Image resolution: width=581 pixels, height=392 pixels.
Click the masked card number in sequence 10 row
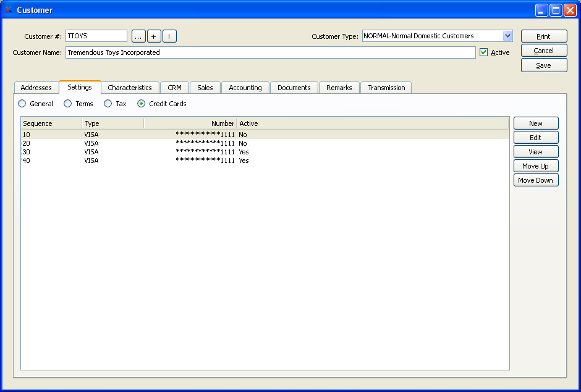point(205,135)
